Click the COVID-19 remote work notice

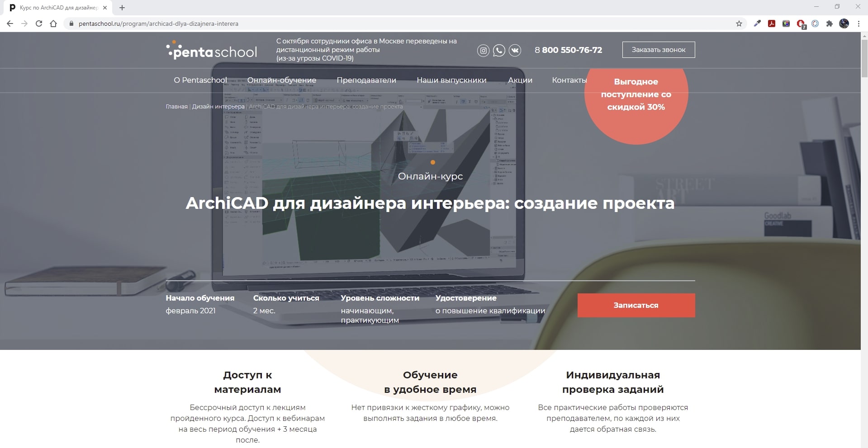(366, 50)
